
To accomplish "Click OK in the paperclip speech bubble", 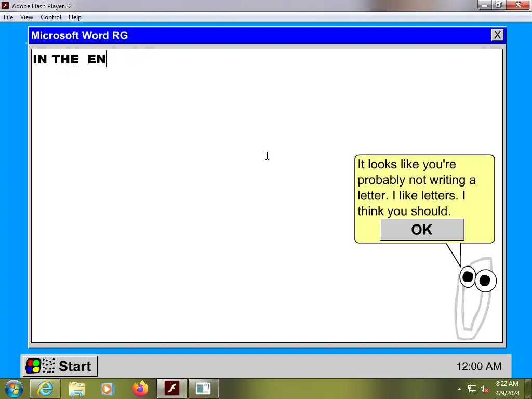I will tap(422, 230).
